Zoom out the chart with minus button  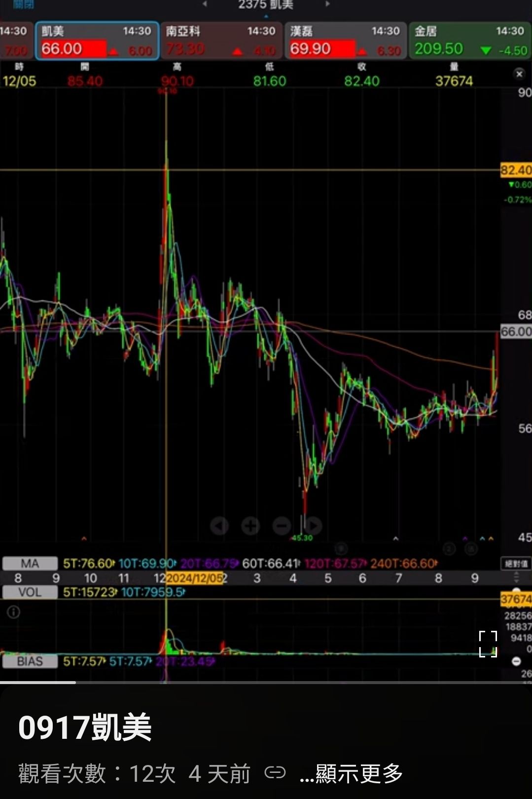[282, 526]
